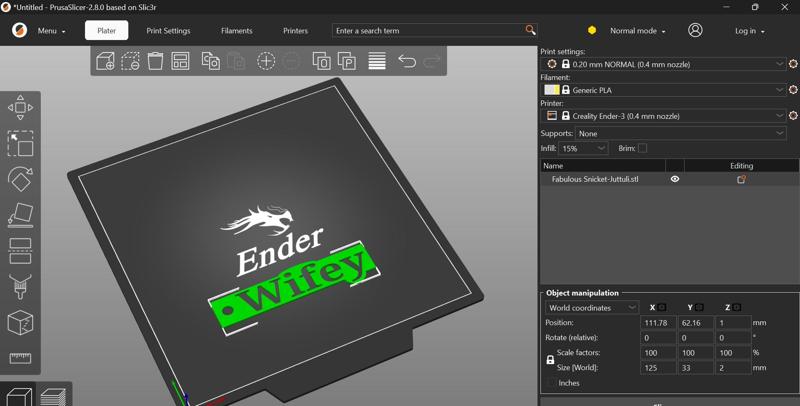800x406 pixels.
Task: Open the Print settings preset dropdown
Action: tap(664, 64)
